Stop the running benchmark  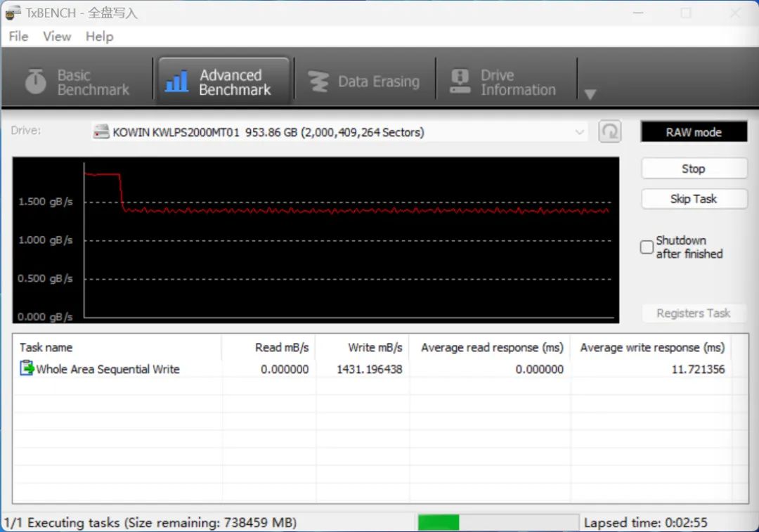click(694, 169)
